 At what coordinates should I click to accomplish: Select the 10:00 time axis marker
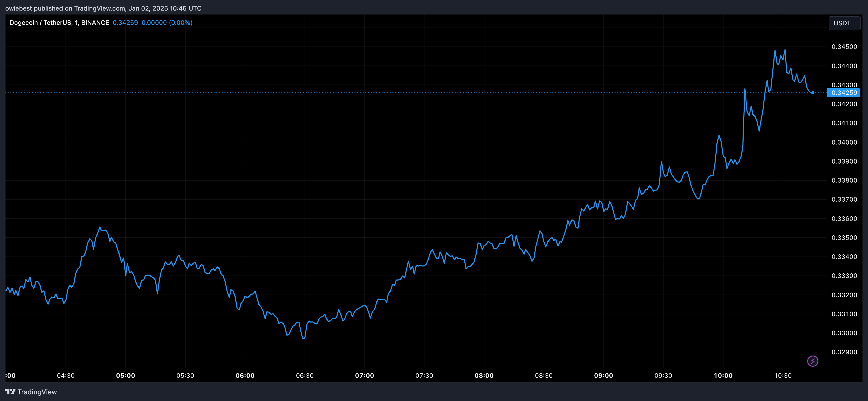click(x=723, y=375)
